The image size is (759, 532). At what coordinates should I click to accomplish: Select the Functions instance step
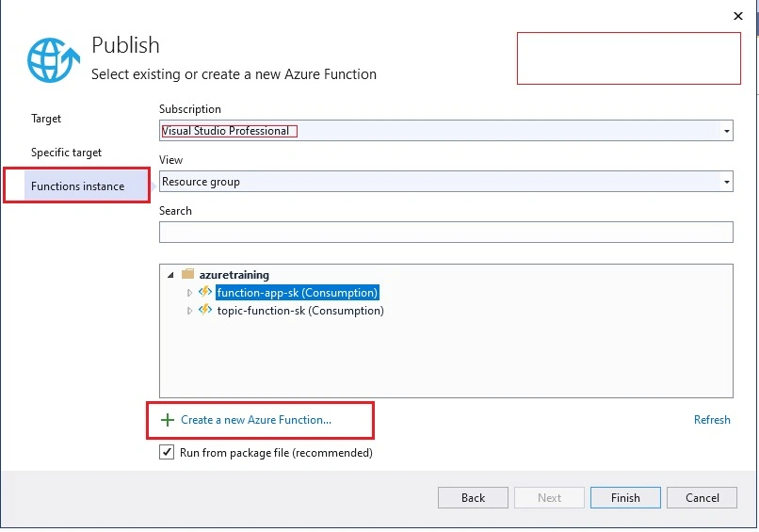(77, 185)
